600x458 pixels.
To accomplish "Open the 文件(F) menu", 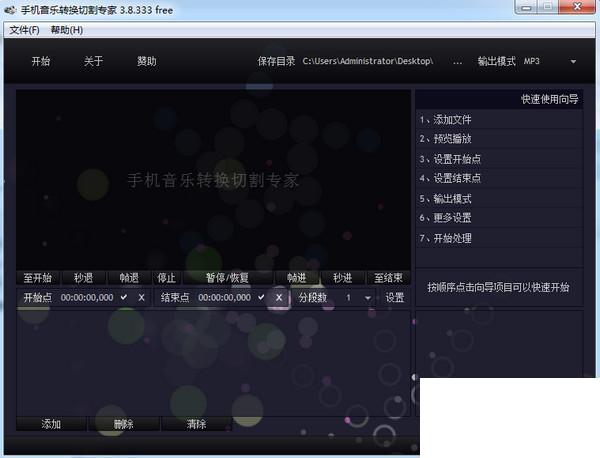I will coord(24,30).
